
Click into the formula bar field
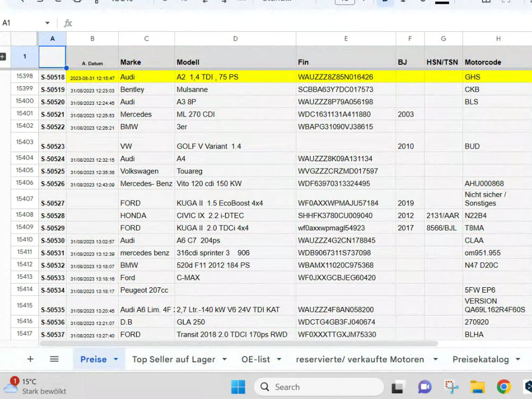(302, 23)
